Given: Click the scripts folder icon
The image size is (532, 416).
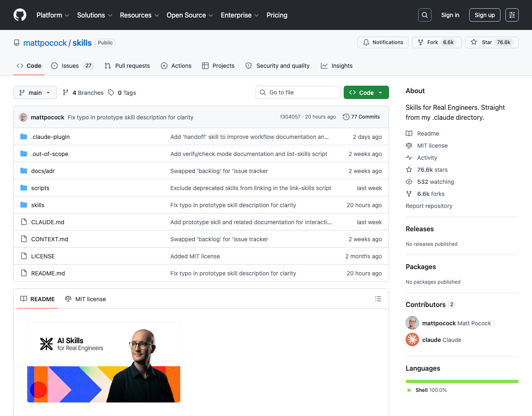Looking at the screenshot, I should pos(24,188).
